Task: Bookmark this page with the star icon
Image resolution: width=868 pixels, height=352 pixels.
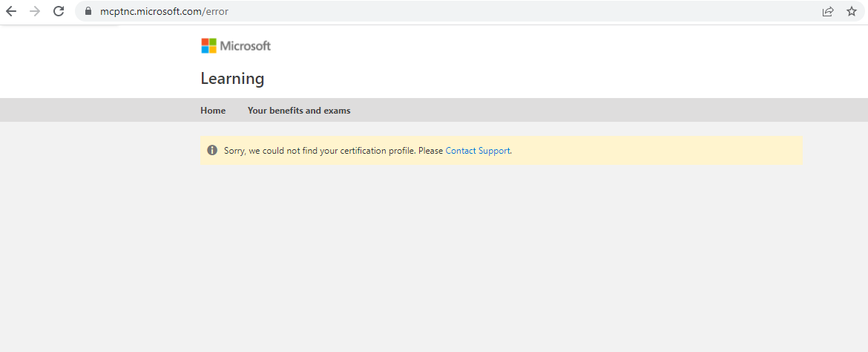Action: (x=852, y=11)
